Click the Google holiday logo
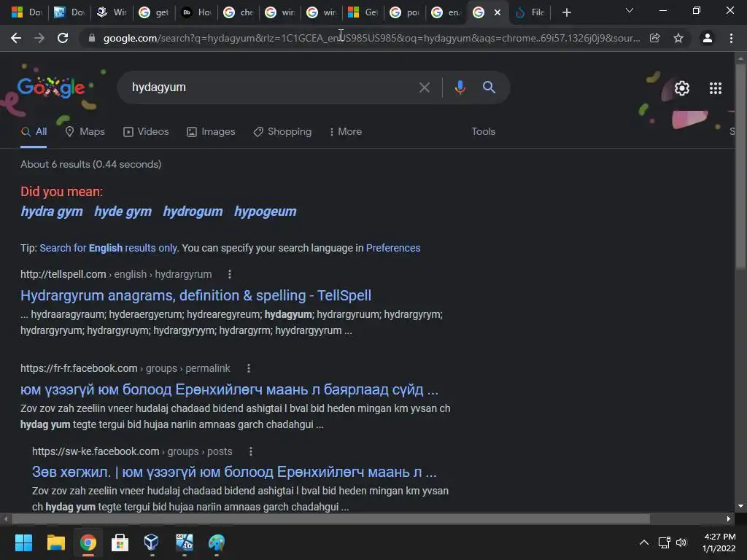 coord(51,87)
